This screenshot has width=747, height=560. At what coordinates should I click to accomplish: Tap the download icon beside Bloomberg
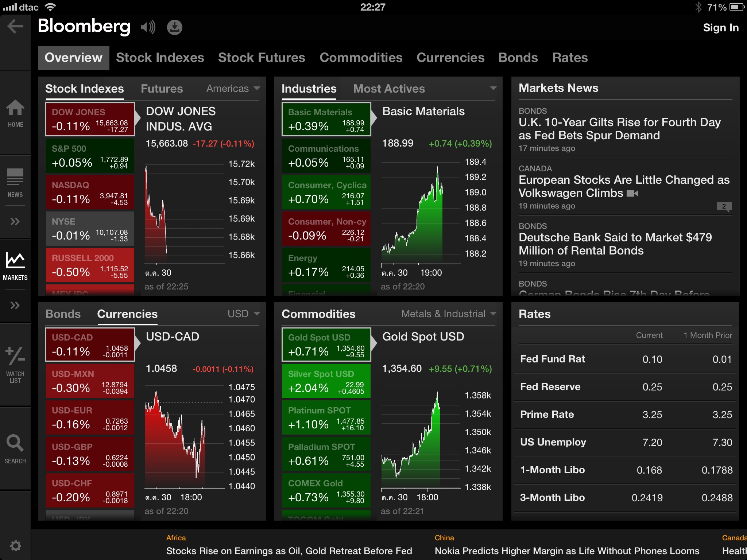tap(175, 27)
